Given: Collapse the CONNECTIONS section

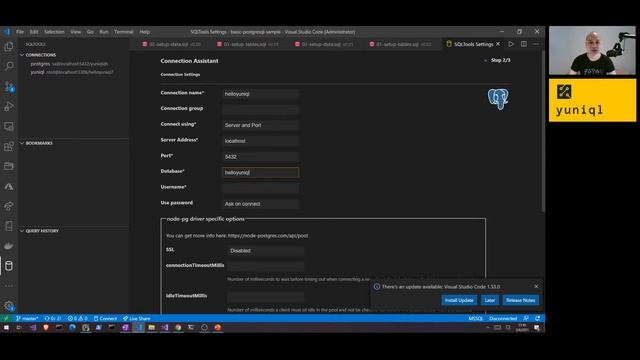Looking at the screenshot, I should click(x=39, y=55).
